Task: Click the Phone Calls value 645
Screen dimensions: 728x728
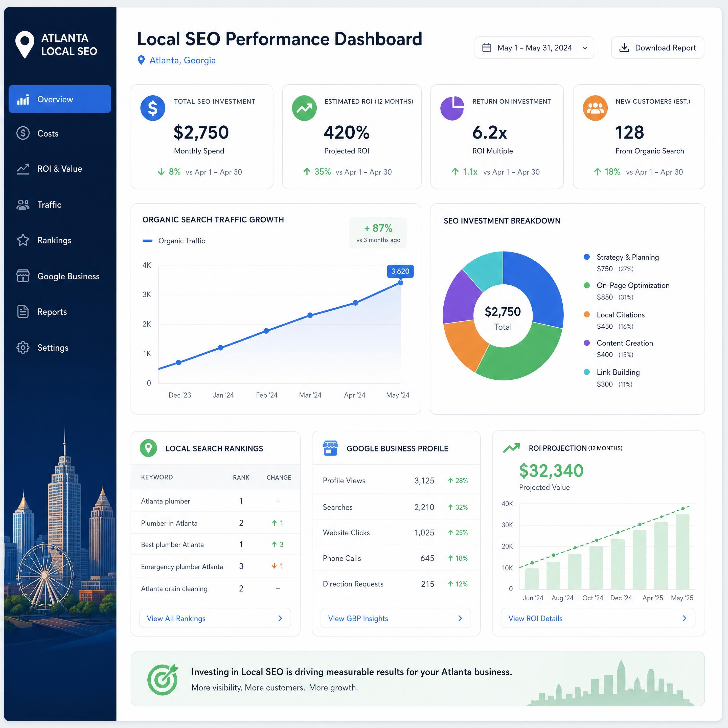Action: point(427,558)
